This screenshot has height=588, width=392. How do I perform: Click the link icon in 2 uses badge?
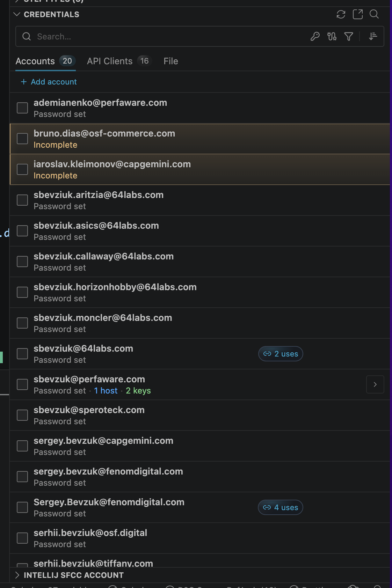pos(267,354)
